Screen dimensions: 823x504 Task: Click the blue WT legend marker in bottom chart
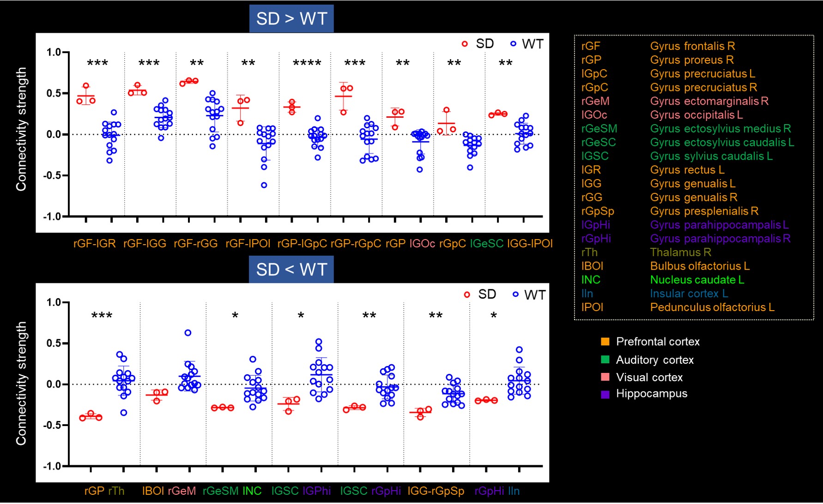[515, 294]
